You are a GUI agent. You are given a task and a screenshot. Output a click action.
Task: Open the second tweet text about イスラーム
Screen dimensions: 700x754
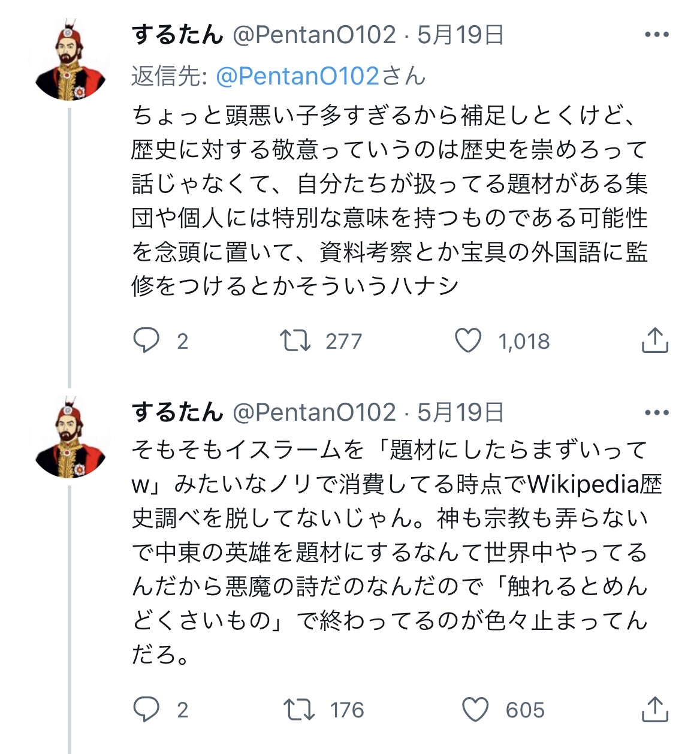click(x=390, y=551)
